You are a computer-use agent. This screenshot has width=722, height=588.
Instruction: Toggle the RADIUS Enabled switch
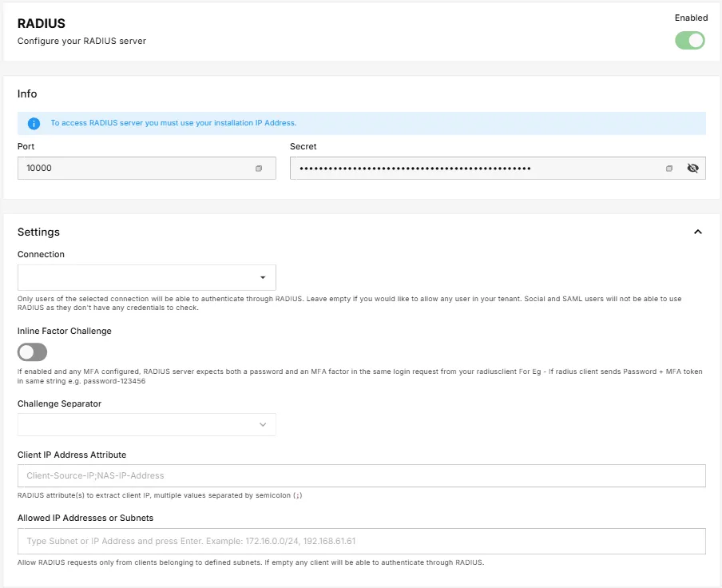click(x=690, y=40)
